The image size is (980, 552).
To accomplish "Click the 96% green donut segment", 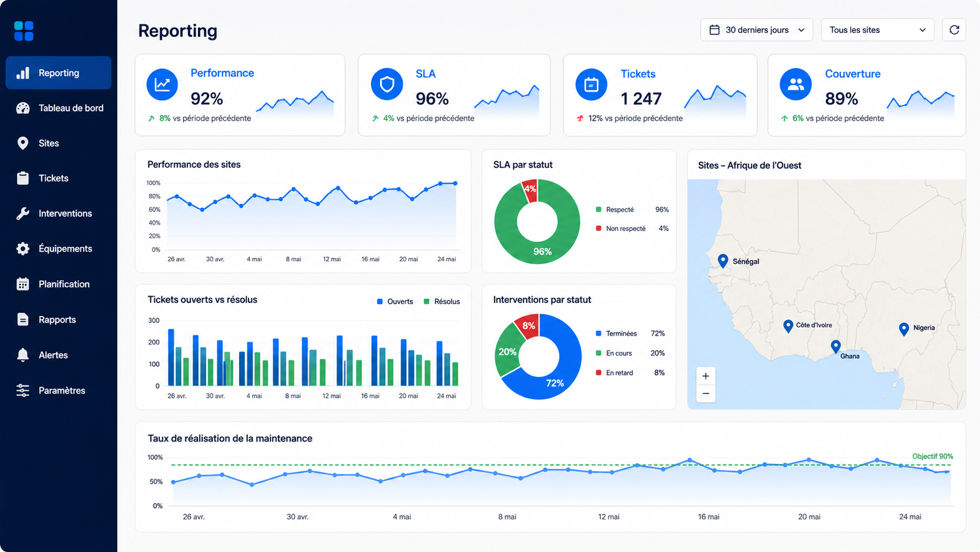I will click(542, 252).
